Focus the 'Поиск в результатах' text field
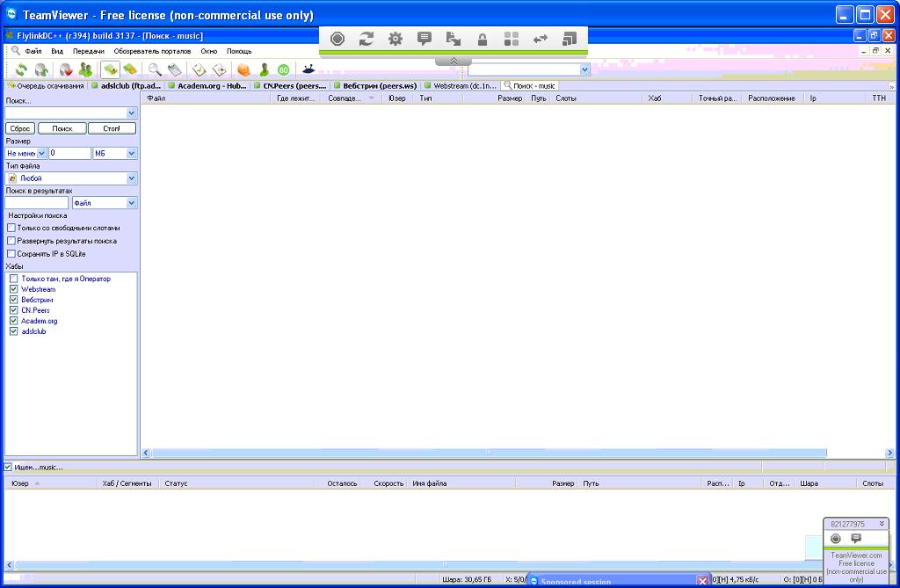 (x=37, y=203)
